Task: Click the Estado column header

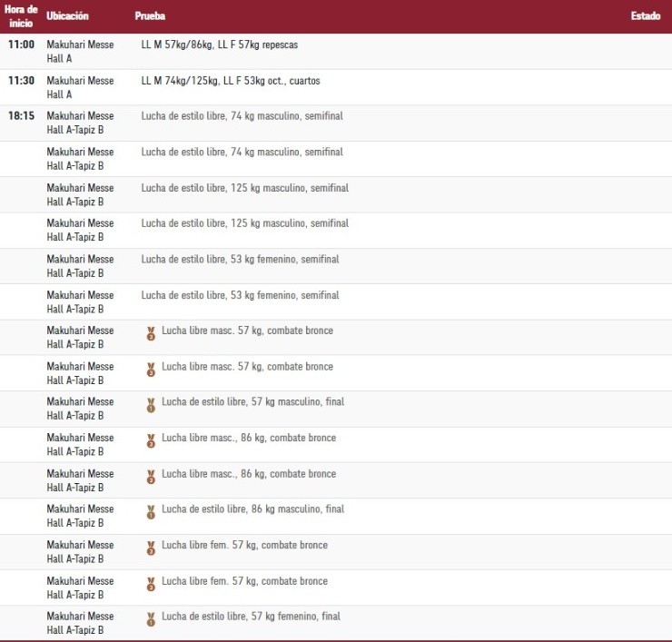Action: [645, 16]
